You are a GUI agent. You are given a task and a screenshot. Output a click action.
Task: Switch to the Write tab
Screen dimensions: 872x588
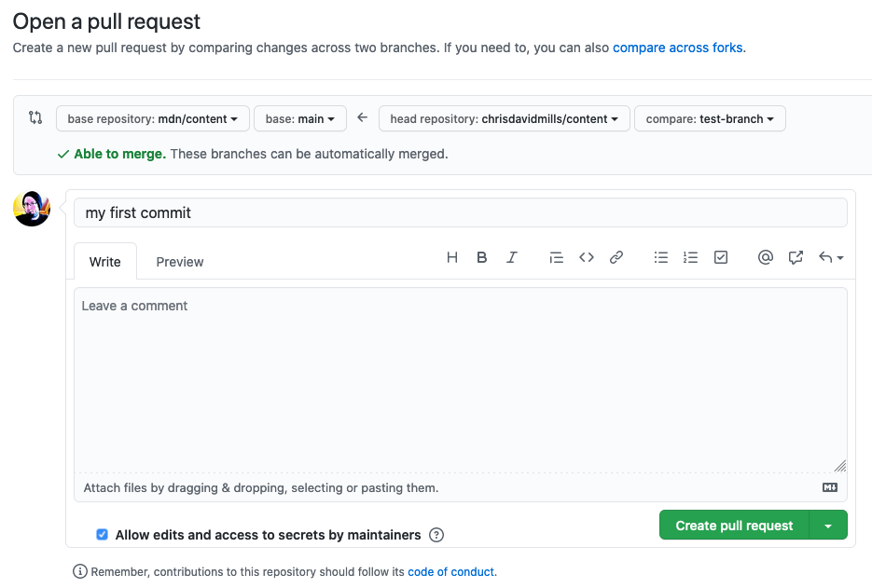point(105,262)
